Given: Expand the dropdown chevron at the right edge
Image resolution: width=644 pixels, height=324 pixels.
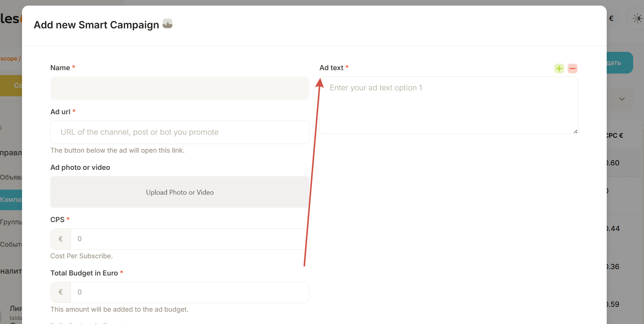Looking at the screenshot, I should point(622,99).
